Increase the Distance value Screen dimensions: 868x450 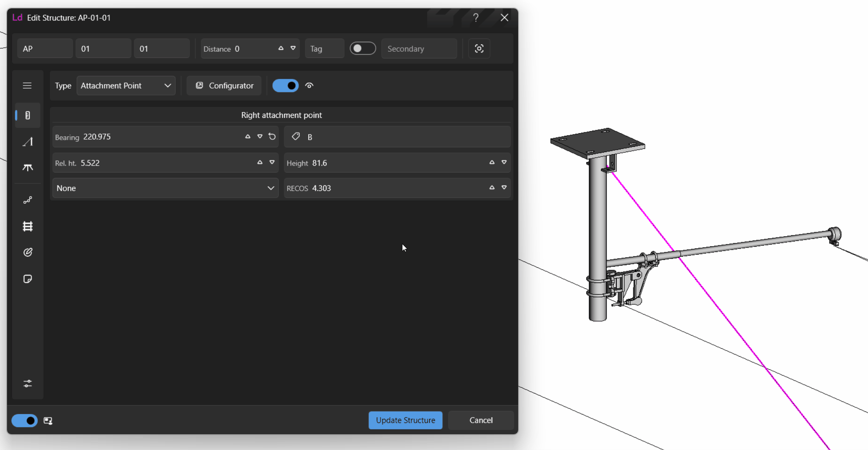coord(281,48)
